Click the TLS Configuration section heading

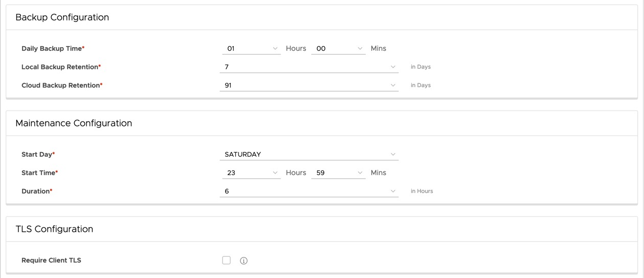54,229
